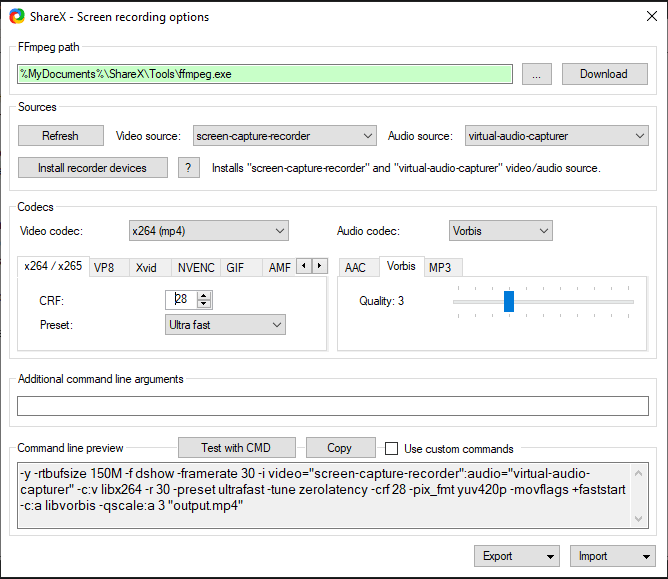The height and width of the screenshot is (579, 668).
Task: Click the Additional command line arguments field
Action: point(333,406)
